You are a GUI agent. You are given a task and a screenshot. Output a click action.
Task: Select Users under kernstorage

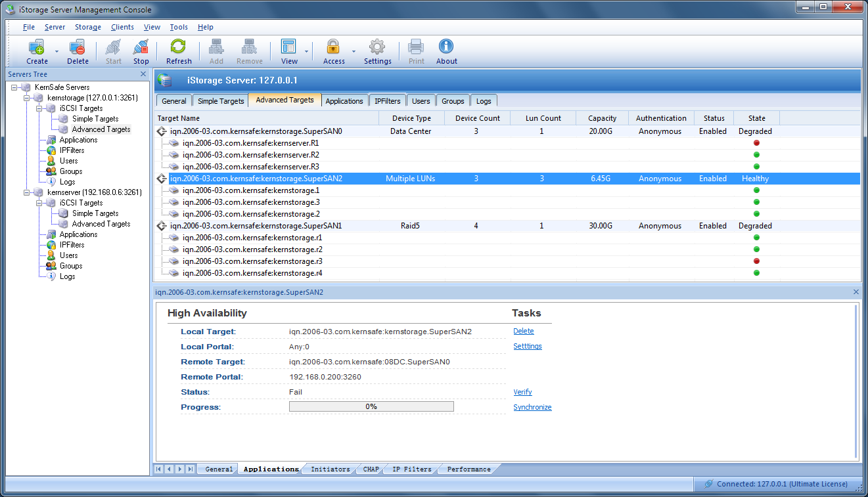point(68,161)
